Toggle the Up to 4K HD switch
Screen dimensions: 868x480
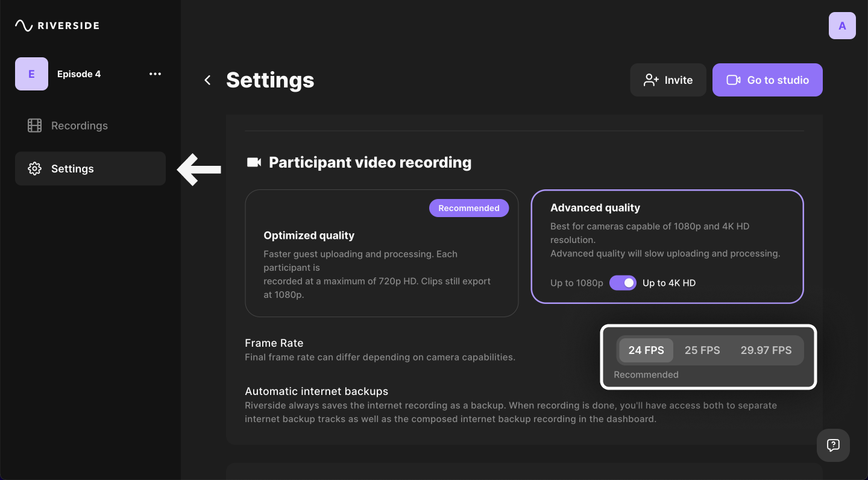click(x=623, y=283)
